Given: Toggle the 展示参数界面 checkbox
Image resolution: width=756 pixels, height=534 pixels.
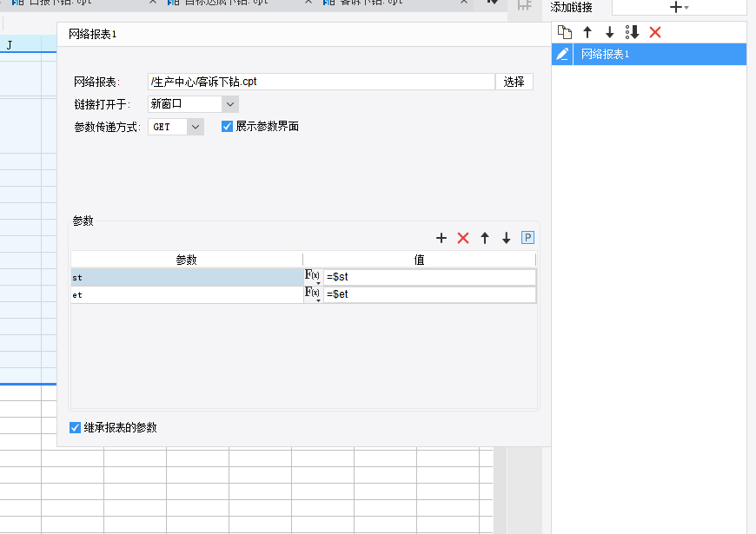Looking at the screenshot, I should pos(227,126).
